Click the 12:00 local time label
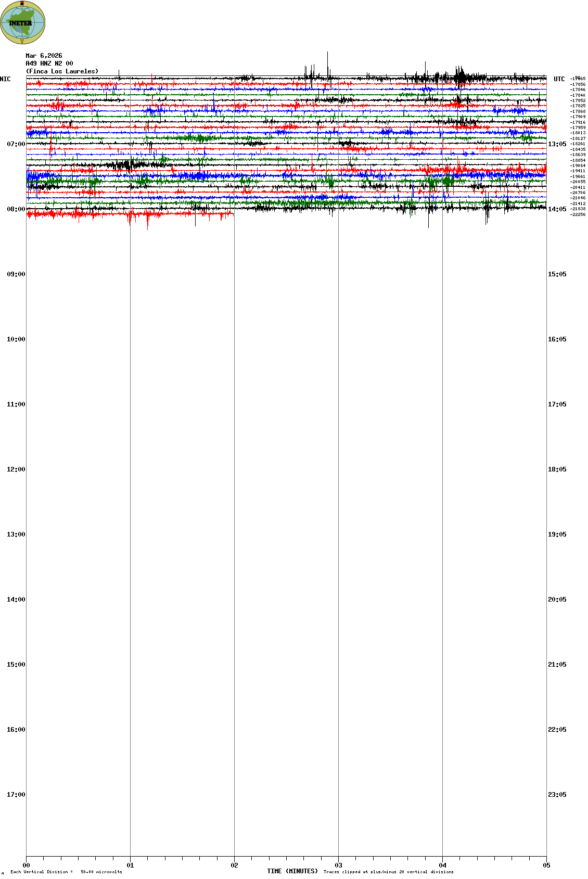This screenshot has width=588, height=879. tap(16, 469)
